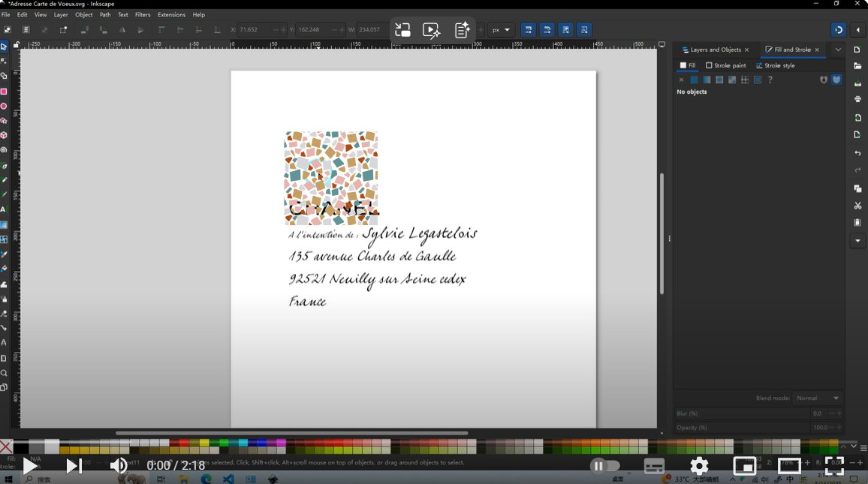Select the Node editing tool
The width and height of the screenshot is (868, 484).
[x=4, y=62]
